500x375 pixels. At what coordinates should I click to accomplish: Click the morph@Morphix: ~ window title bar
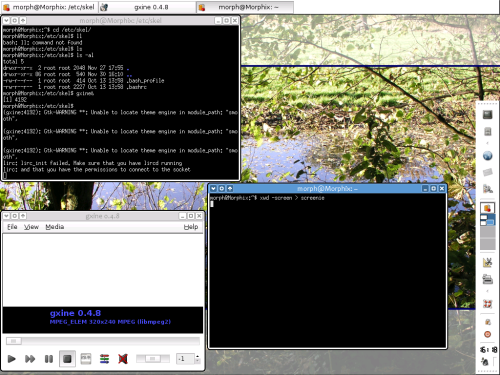(327, 188)
